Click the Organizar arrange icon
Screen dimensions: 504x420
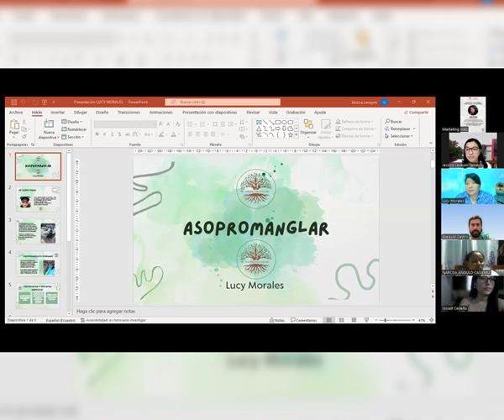(308, 124)
